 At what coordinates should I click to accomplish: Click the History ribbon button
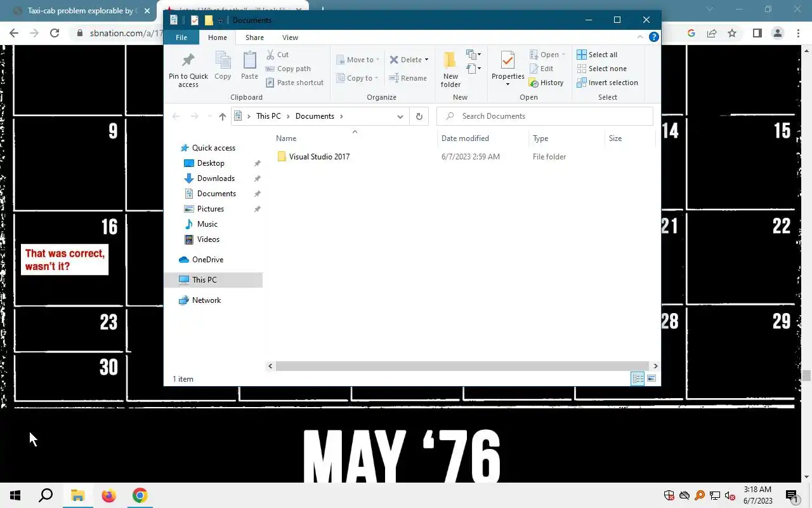546,83
